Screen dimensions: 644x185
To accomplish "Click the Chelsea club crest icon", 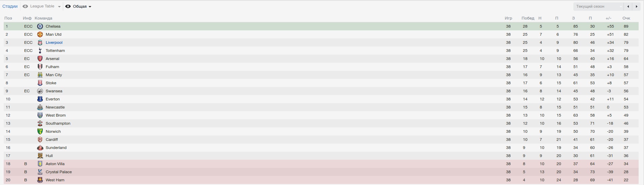I will tap(40, 26).
